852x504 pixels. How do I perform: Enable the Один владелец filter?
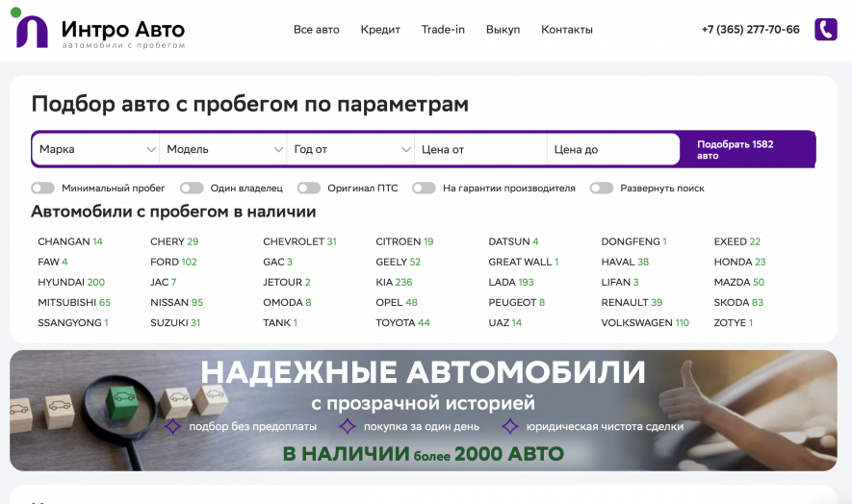pos(192,188)
